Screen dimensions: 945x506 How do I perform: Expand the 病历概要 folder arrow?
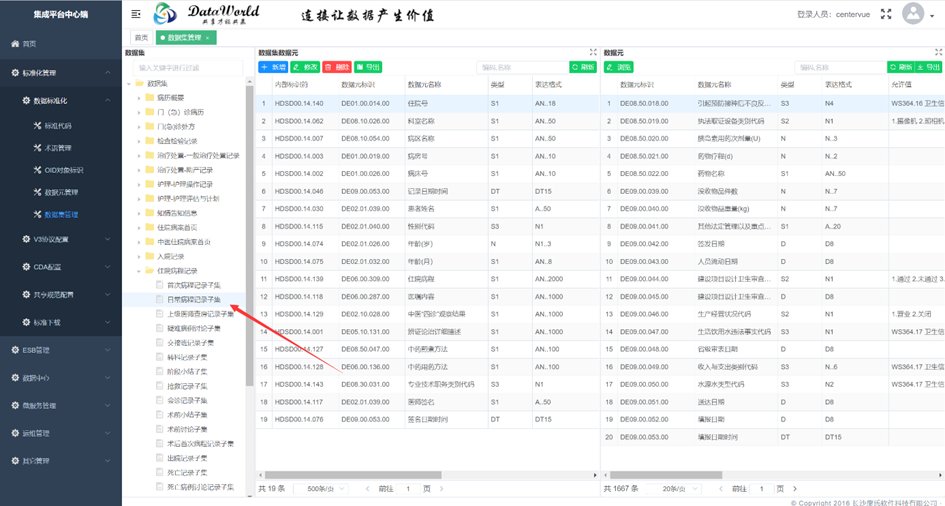pyautogui.click(x=139, y=98)
